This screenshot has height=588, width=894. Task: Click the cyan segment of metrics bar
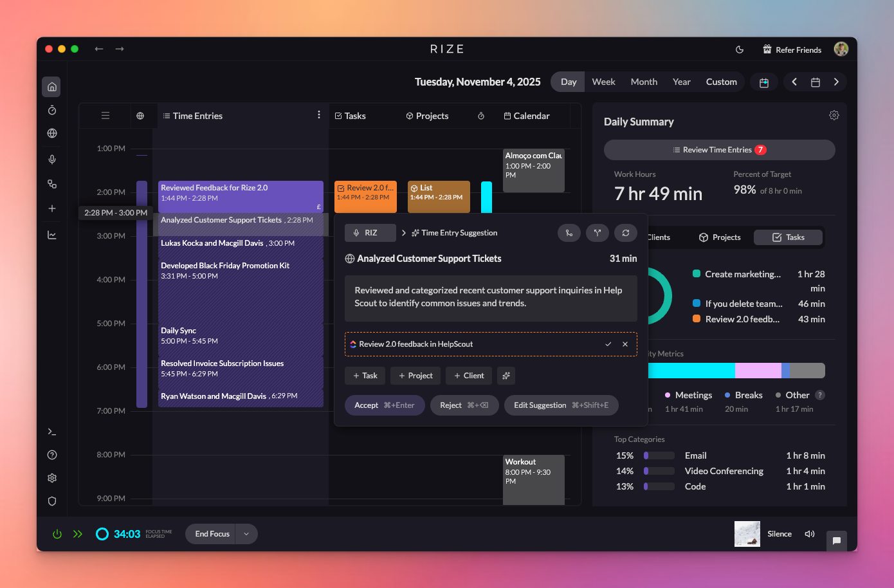coord(691,371)
